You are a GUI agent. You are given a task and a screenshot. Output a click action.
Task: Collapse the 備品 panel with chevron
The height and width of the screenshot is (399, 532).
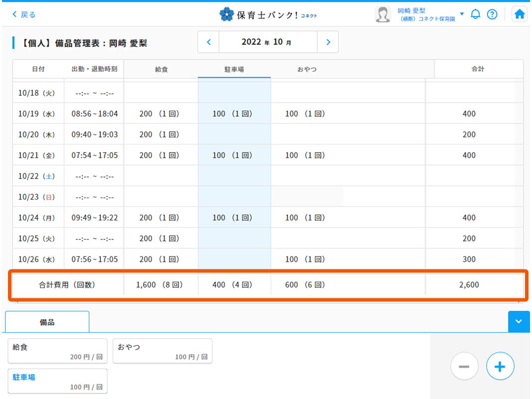[519, 322]
